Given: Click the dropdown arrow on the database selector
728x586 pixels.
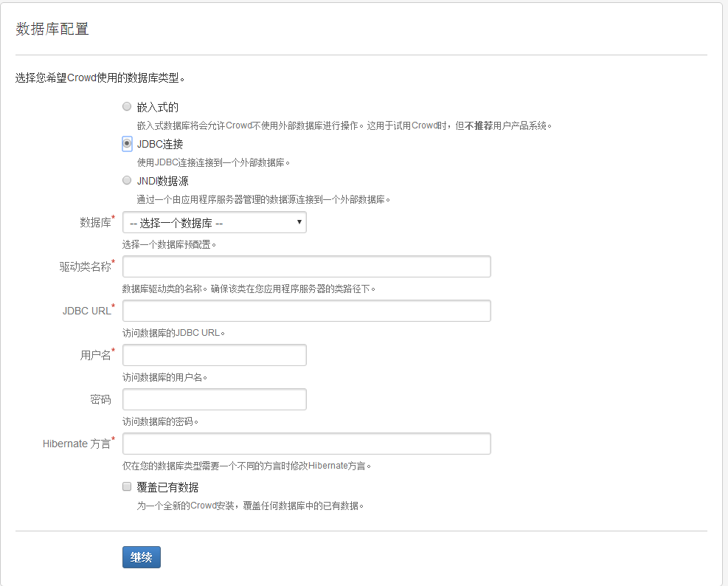Looking at the screenshot, I should [x=299, y=222].
